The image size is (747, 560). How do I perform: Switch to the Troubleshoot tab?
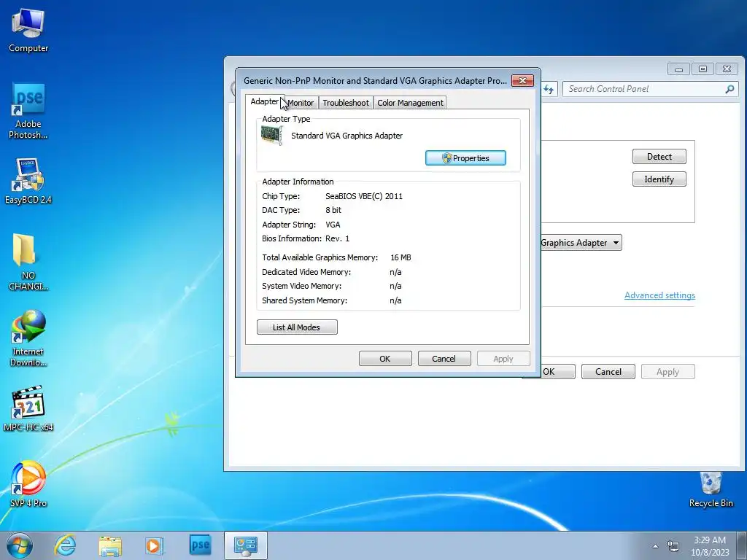[346, 103]
